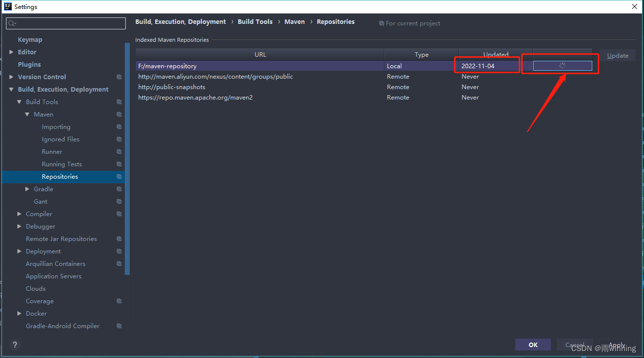The image size is (644, 358).
Task: Click the settings search field
Action: pos(66,23)
